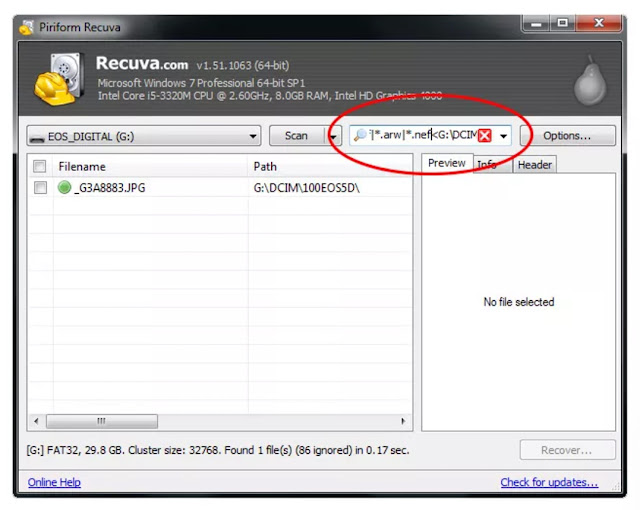Screen dimensions: 640x510
Task: Maximize the Piriform Recuva window
Action: click(x=562, y=23)
